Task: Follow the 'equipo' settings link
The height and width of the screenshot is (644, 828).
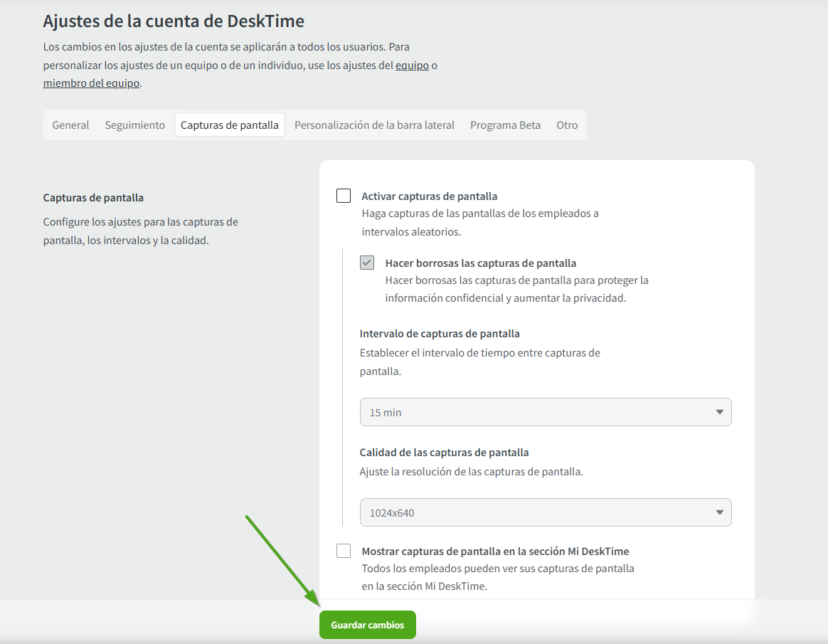Action: click(412, 65)
